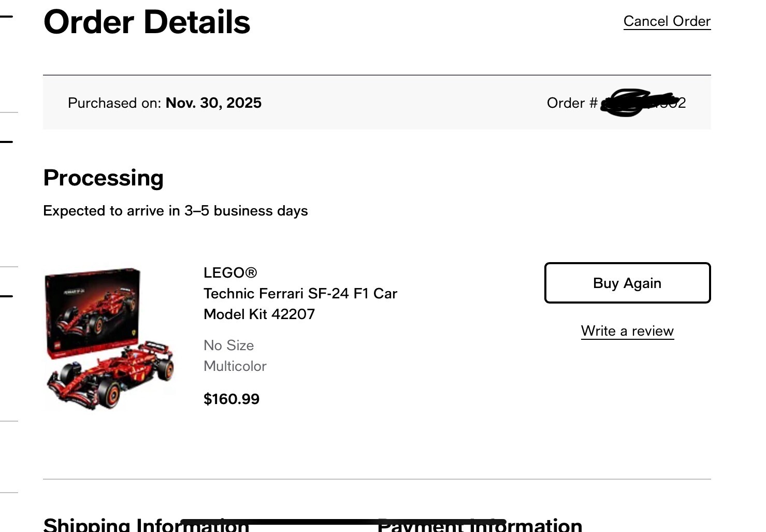Select the Technic Ferrari SF-24 F1 Car title
The height and width of the screenshot is (532, 766).
pos(300,294)
